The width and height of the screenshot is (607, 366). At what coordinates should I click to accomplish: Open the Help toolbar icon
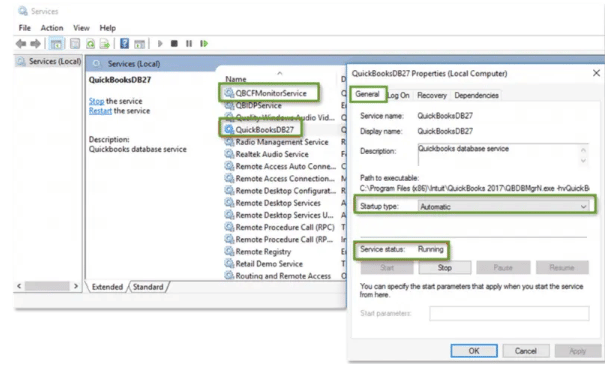point(124,43)
